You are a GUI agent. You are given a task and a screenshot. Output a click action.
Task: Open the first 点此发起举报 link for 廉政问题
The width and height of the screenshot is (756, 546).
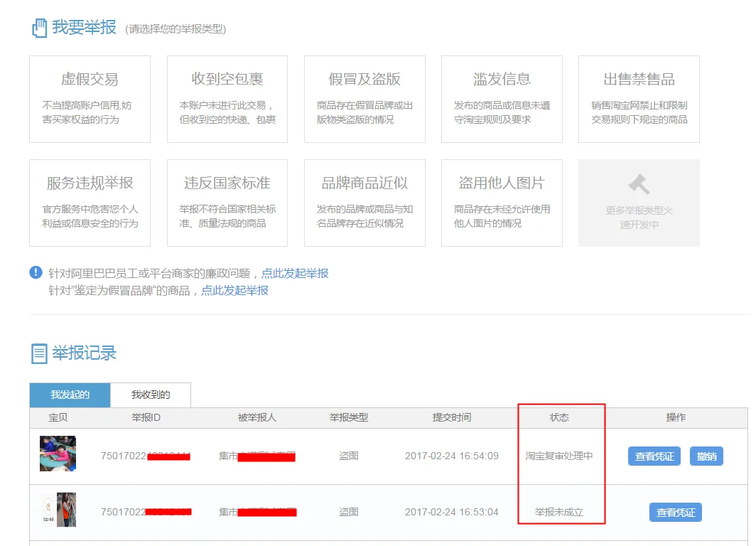(x=295, y=273)
